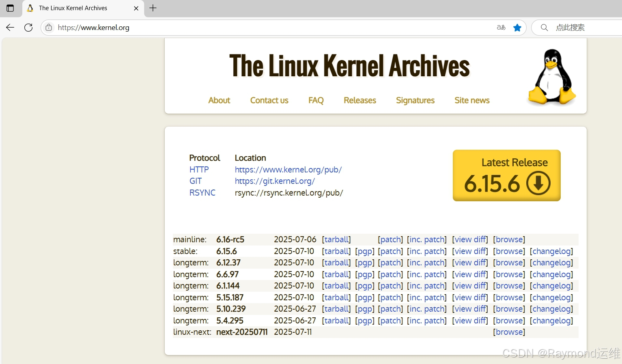Click the Tux penguin logo
Screen dimensions: 622x364
pos(551,77)
